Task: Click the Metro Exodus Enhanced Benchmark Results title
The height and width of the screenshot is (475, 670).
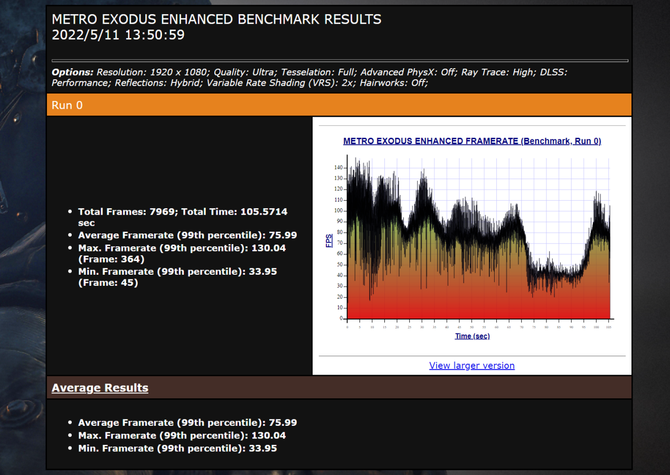Action: [215, 20]
